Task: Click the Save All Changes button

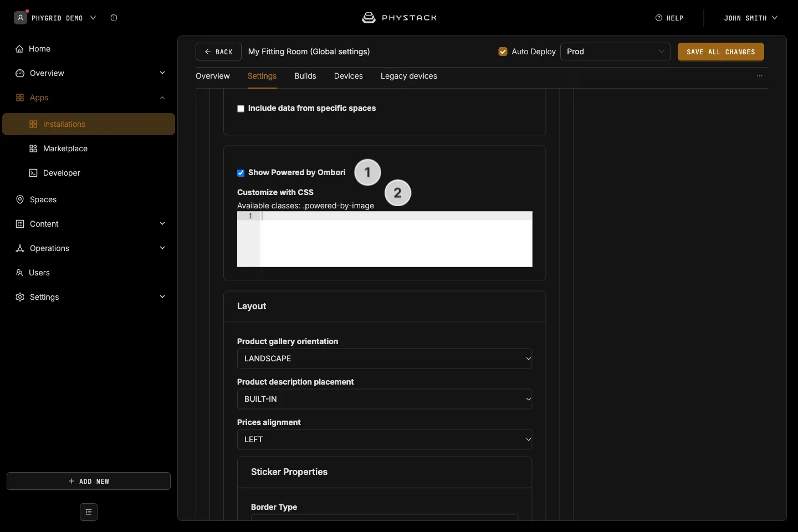Action: click(x=721, y=52)
